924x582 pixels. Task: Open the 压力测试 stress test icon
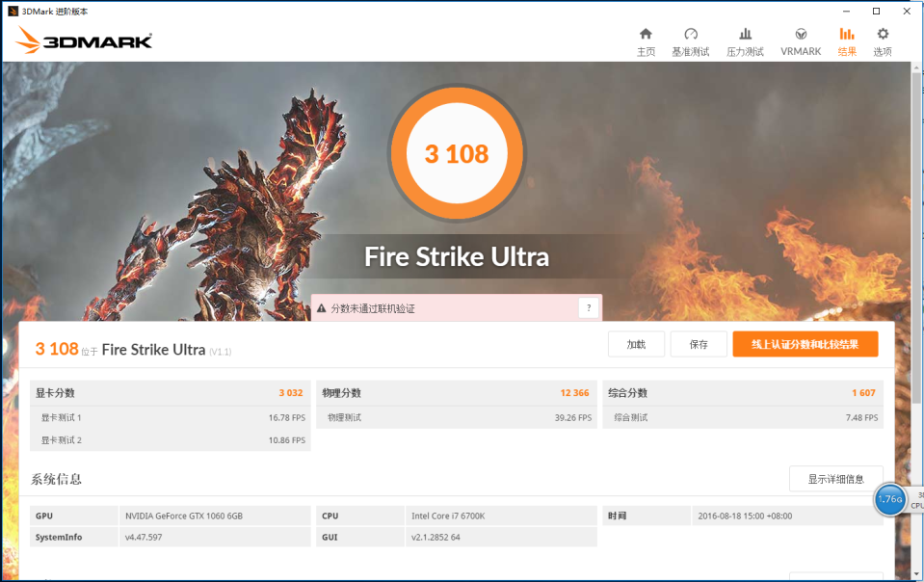point(746,34)
